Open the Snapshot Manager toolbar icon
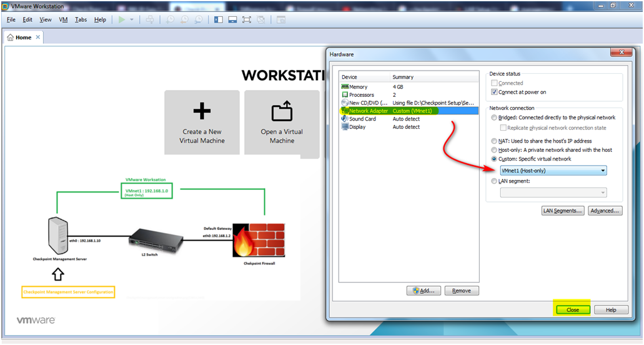Viewport: 644px width, 345px height. pyautogui.click(x=199, y=20)
